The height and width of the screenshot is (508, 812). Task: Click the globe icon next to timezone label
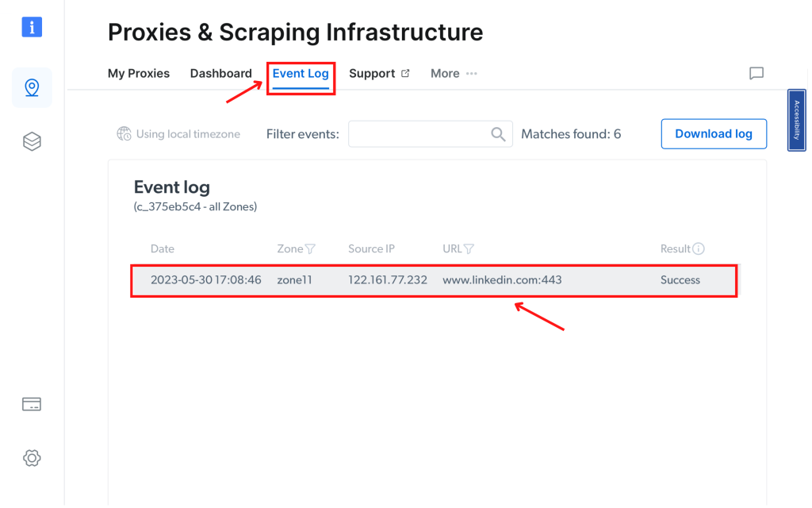coord(124,134)
